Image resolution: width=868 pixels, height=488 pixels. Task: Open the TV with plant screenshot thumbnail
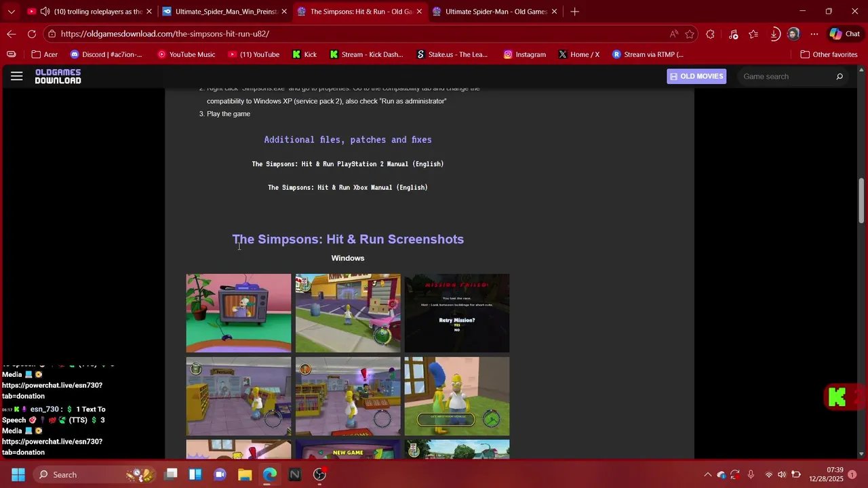coord(239,313)
